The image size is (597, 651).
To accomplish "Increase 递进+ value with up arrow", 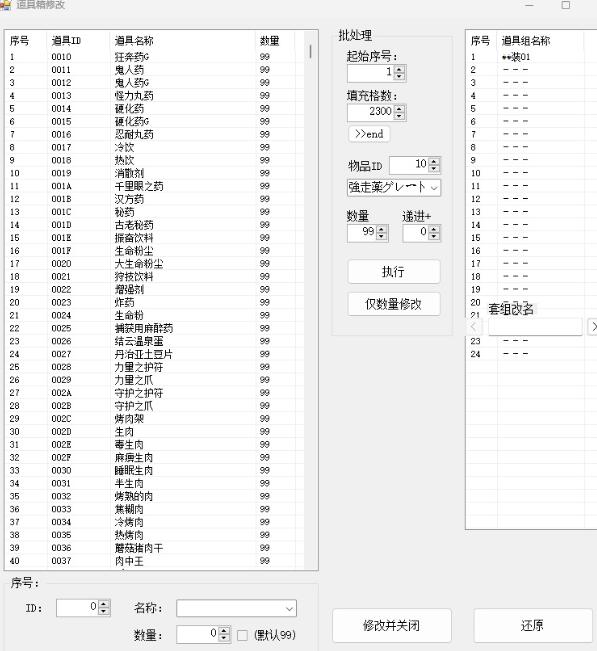I will pyautogui.click(x=434, y=229).
